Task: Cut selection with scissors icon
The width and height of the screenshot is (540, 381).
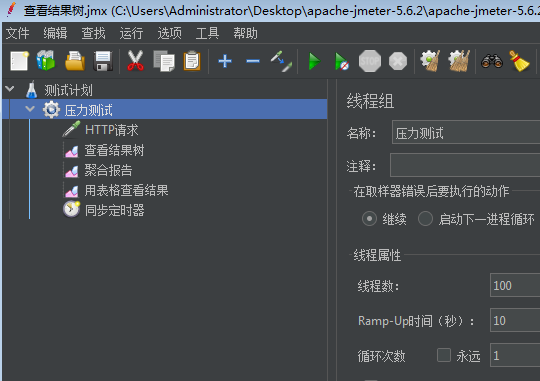Action: pos(135,61)
